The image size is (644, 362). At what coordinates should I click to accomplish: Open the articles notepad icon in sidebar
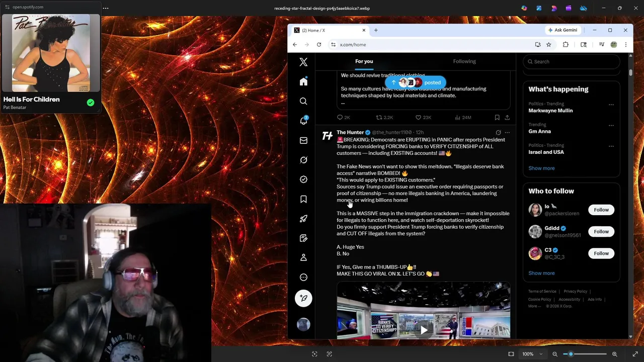(303, 238)
